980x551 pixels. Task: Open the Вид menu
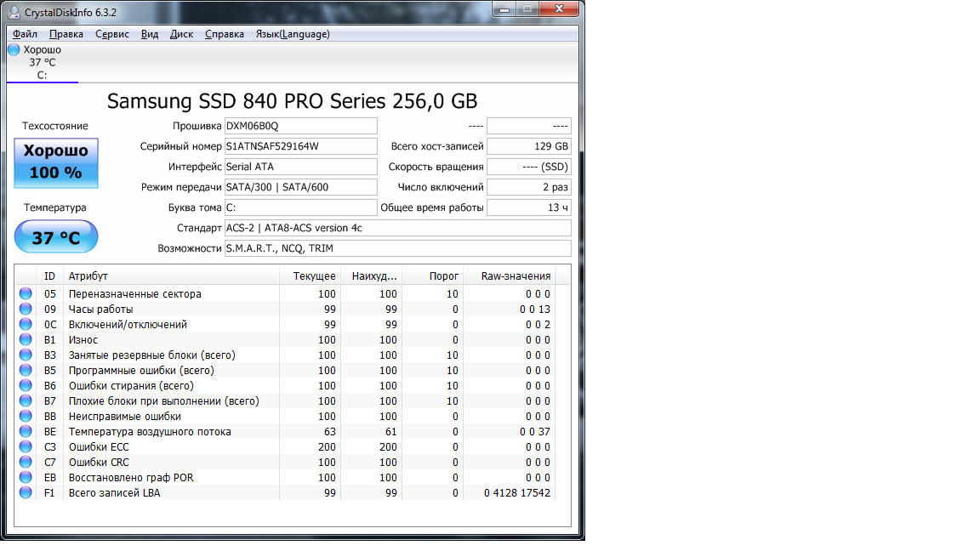click(150, 34)
